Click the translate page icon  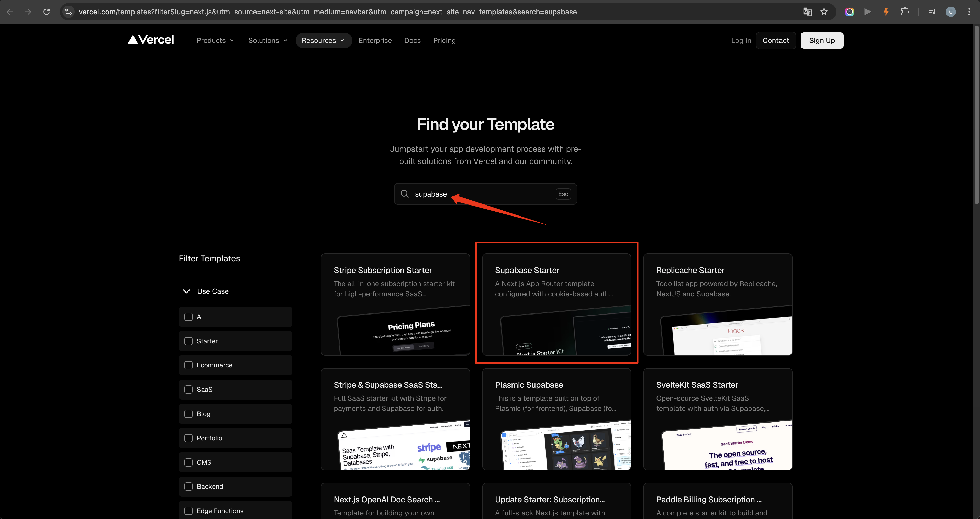[x=807, y=12]
